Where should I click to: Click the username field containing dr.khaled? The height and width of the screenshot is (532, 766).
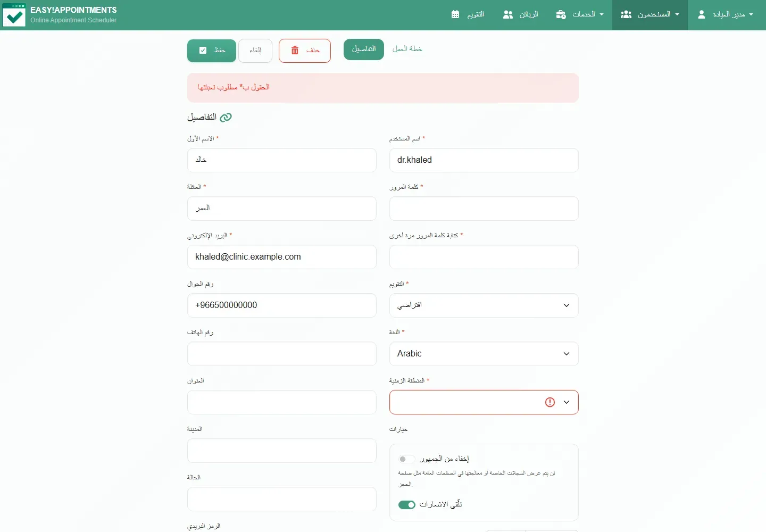[484, 160]
